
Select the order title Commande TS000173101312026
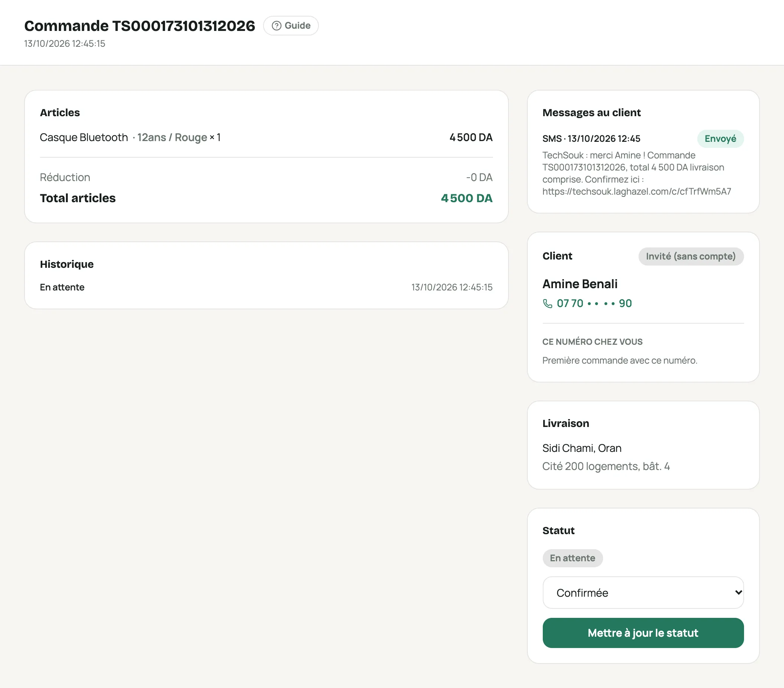click(139, 26)
